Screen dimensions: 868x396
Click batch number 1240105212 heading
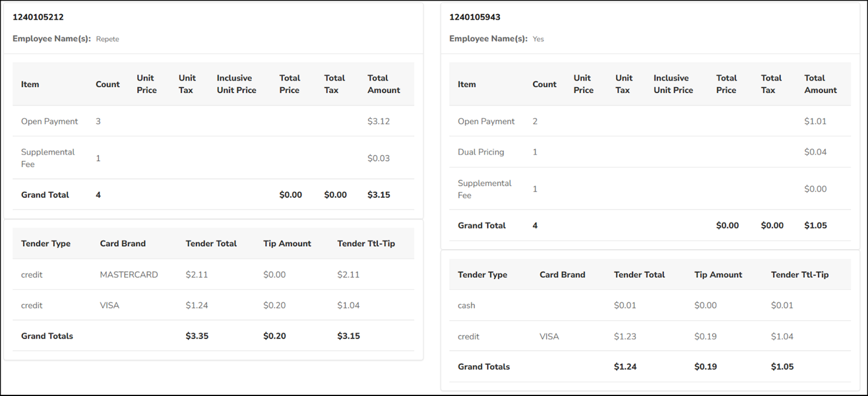[38, 17]
